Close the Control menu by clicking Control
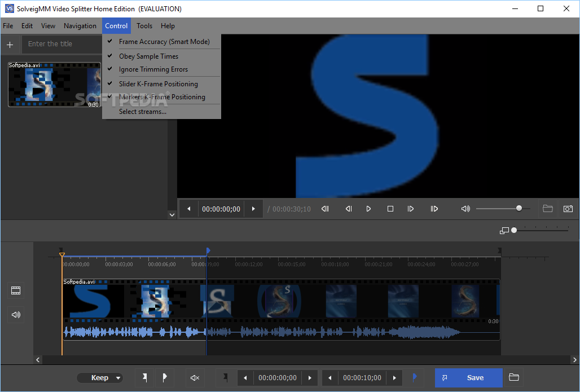Viewport: 580px width, 392px height. pyautogui.click(x=116, y=26)
